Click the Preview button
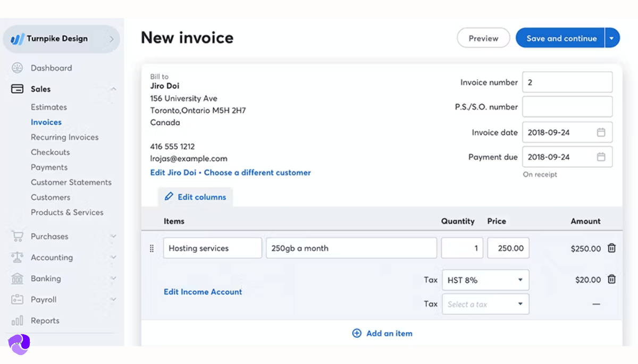638x364 pixels. pos(483,38)
